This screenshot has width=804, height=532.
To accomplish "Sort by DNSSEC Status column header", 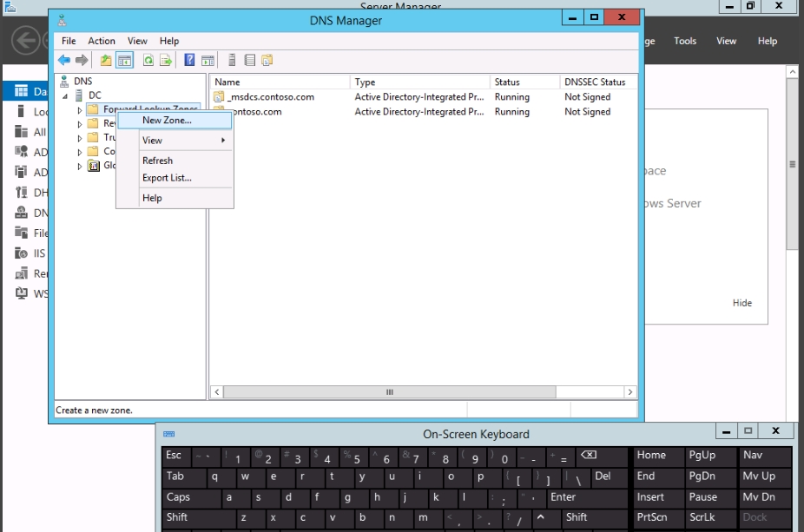I will coord(598,82).
